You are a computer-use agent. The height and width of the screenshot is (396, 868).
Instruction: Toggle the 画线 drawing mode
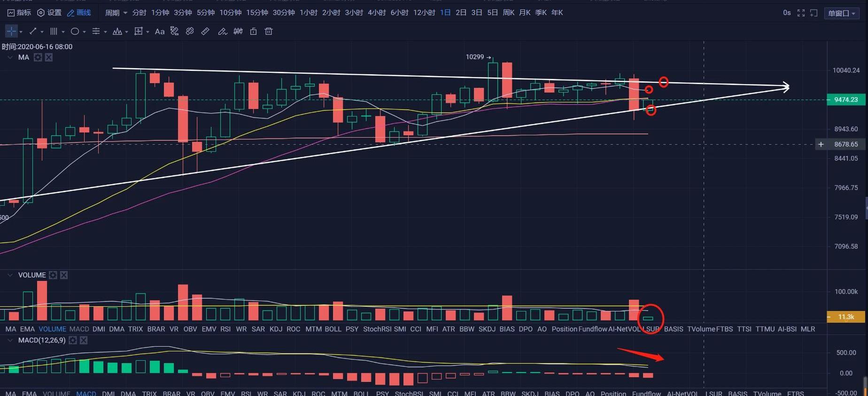(79, 13)
